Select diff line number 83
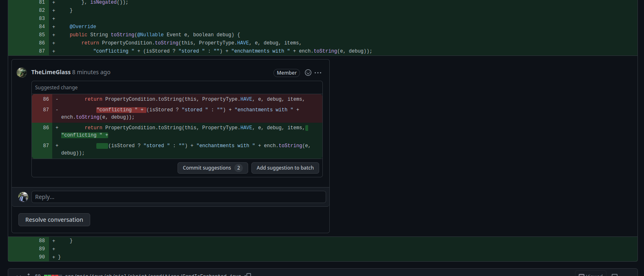 (42, 18)
